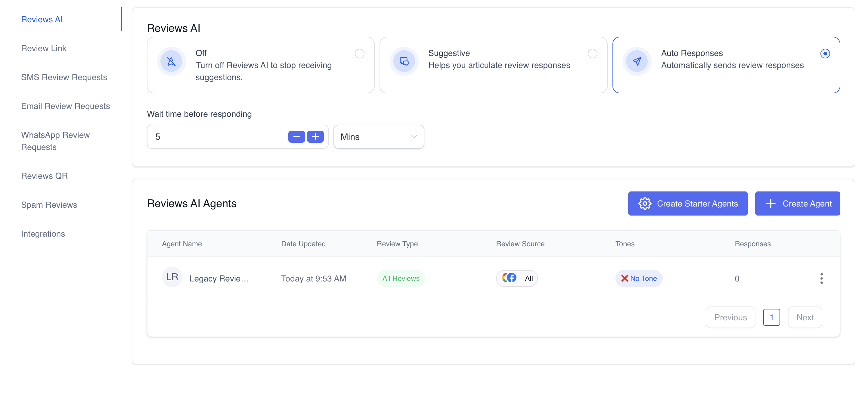This screenshot has height=410, width=868.
Task: Select the Auto Responses radio button
Action: (x=825, y=54)
